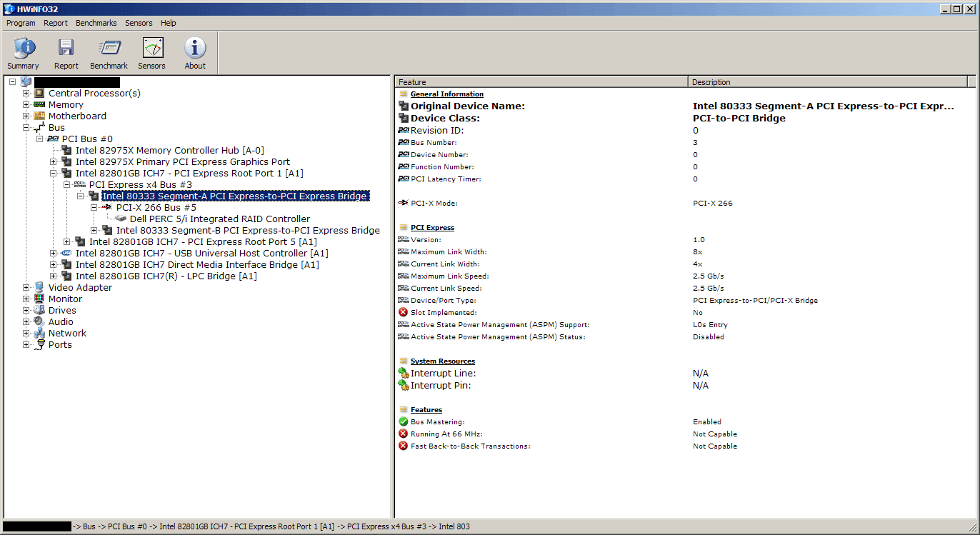Click the L0s Entry ASPM support value
This screenshot has height=535, width=980.
[710, 324]
